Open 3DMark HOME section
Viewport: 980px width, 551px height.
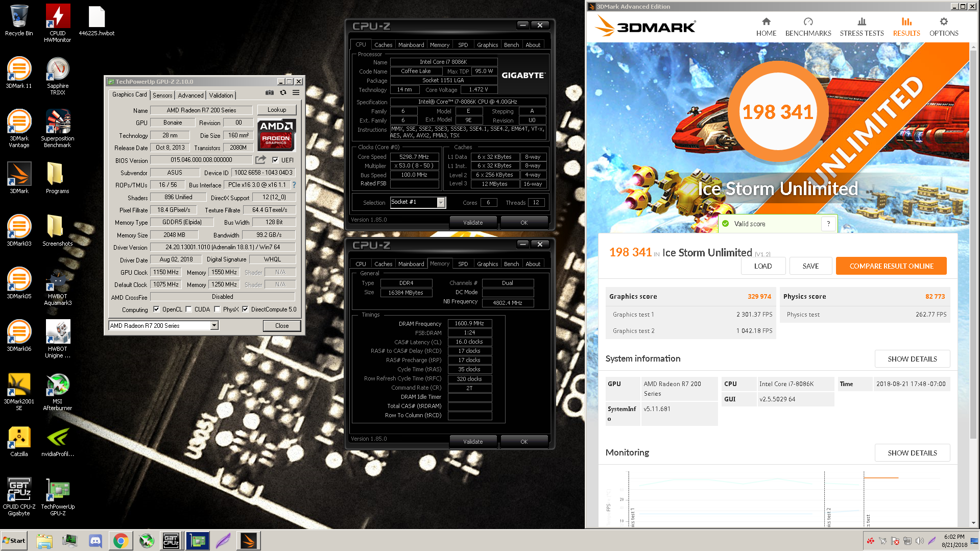(766, 27)
